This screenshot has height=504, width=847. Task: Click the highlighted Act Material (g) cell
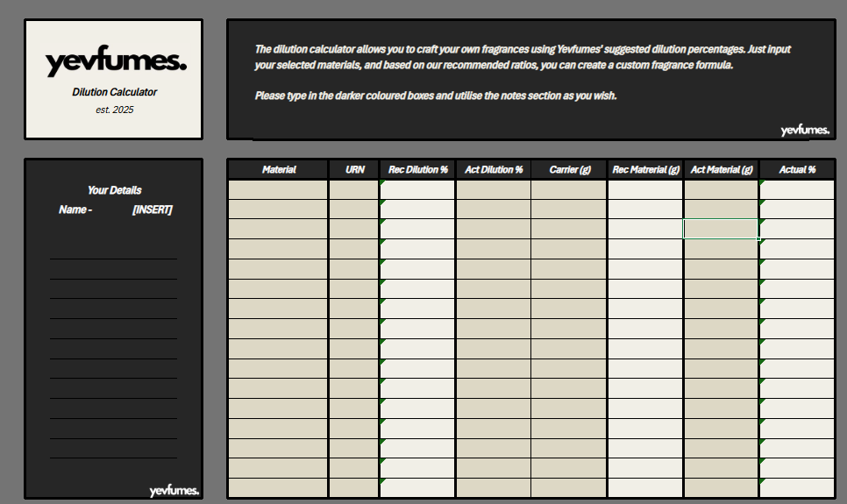(721, 229)
